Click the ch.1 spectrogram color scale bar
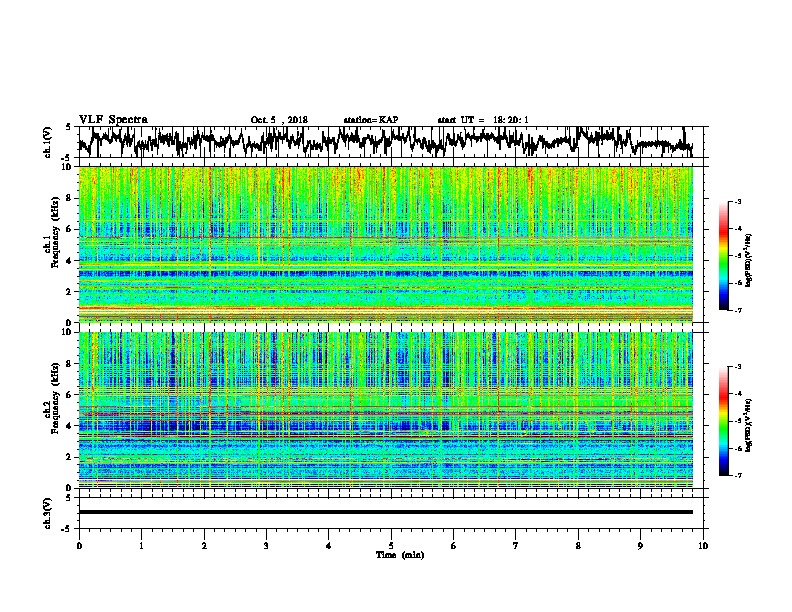Screen dimensions: 792x612 (723, 256)
